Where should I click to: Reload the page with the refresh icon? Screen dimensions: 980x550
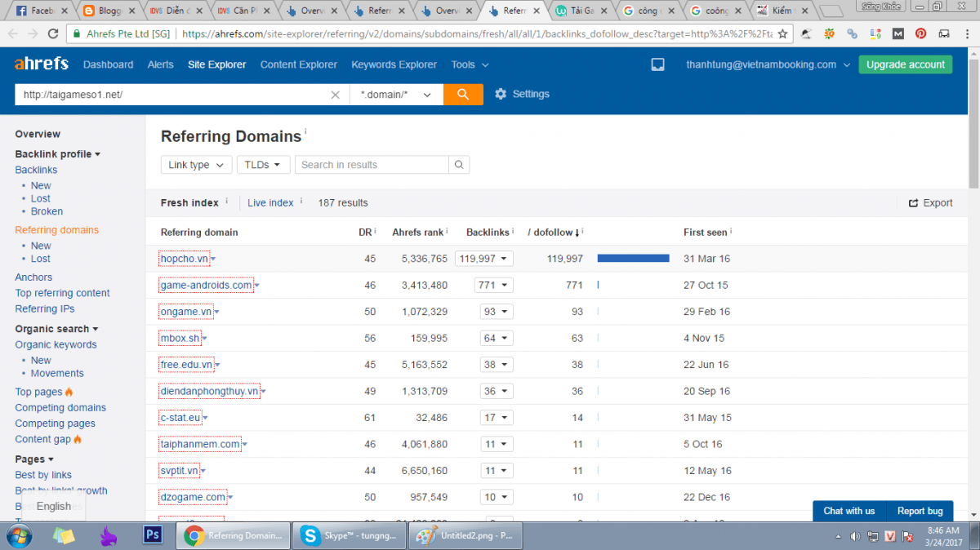click(x=52, y=34)
